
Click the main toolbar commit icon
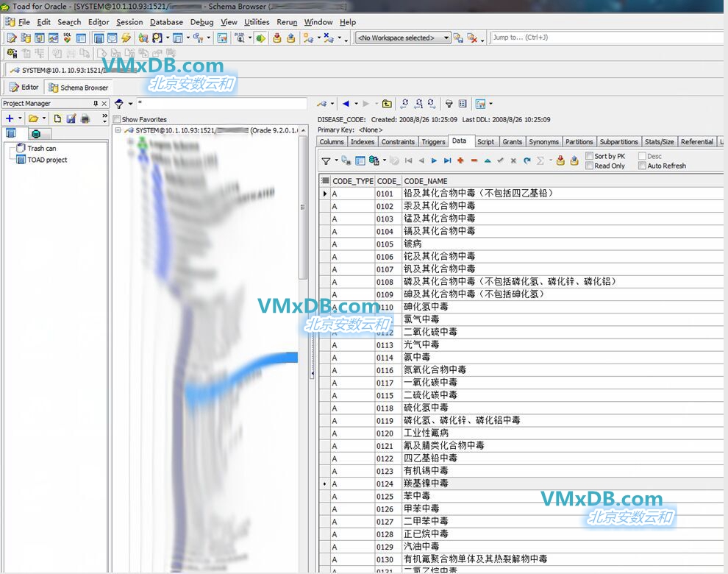point(277,38)
